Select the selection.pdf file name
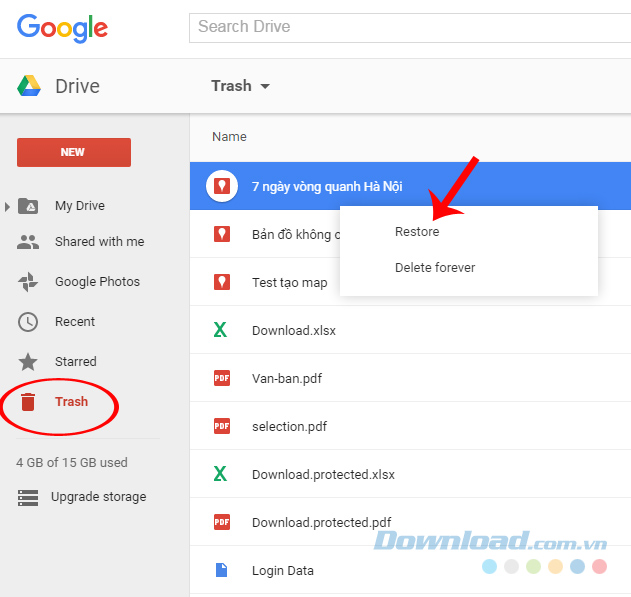The width and height of the screenshot is (631, 597). pos(289,427)
